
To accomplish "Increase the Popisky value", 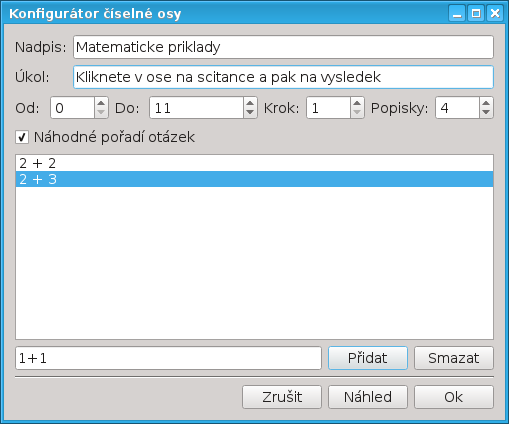I will pos(486,103).
